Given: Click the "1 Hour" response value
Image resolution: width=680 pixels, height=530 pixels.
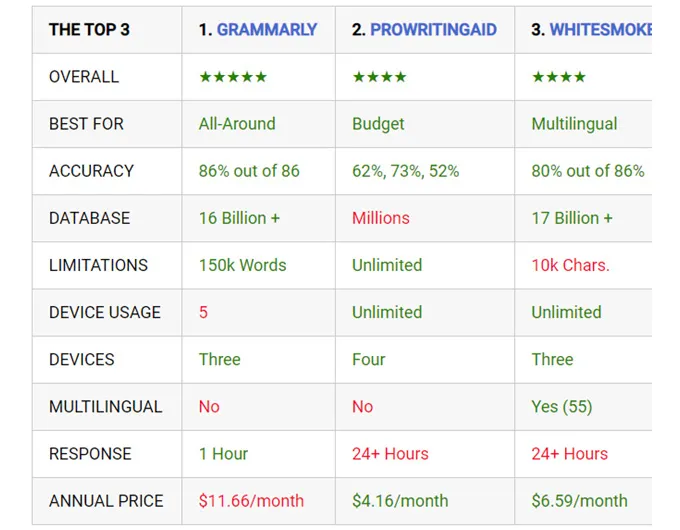Looking at the screenshot, I should click(223, 454).
